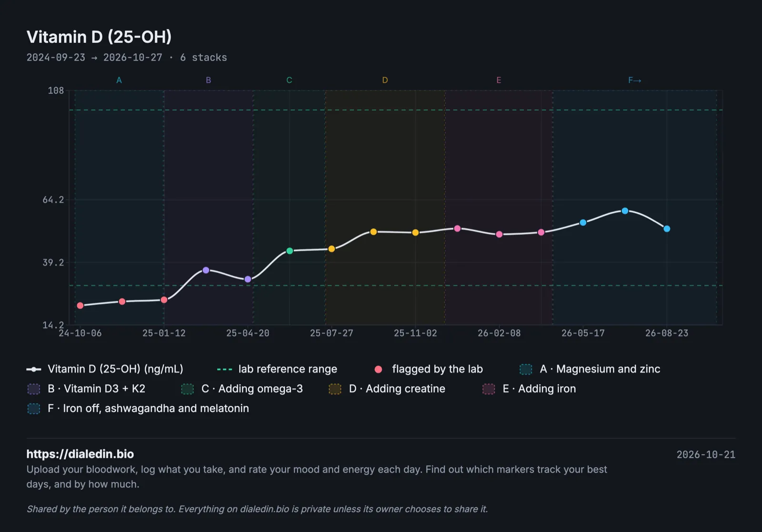Select the blue data point at 26-05-17
The width and height of the screenshot is (762, 532).
pos(583,222)
